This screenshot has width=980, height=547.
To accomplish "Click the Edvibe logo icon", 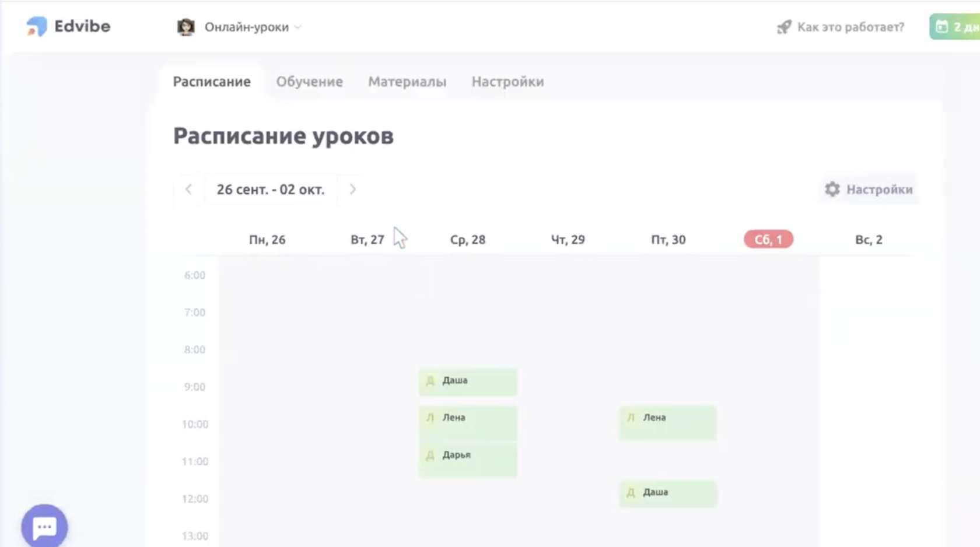I will (x=37, y=26).
